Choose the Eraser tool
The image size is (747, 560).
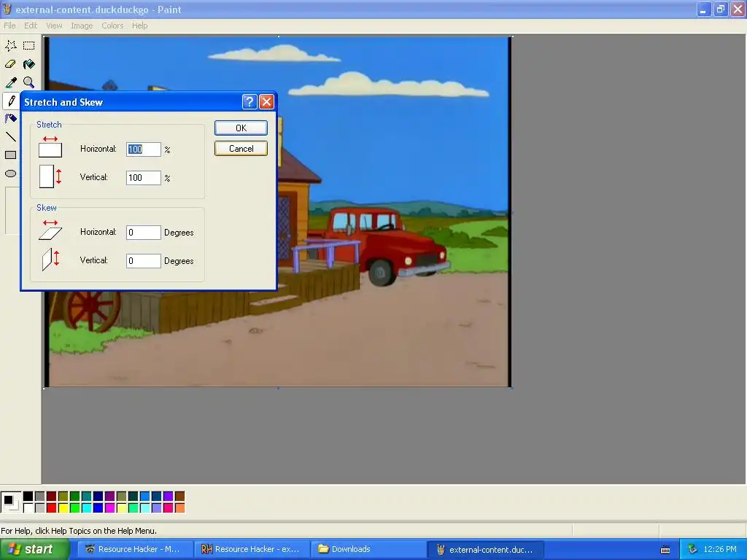(10, 64)
